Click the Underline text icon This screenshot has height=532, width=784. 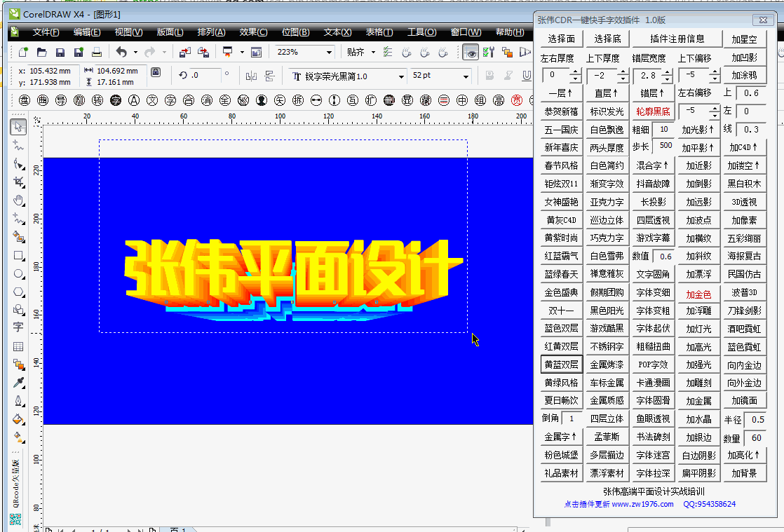point(527,76)
